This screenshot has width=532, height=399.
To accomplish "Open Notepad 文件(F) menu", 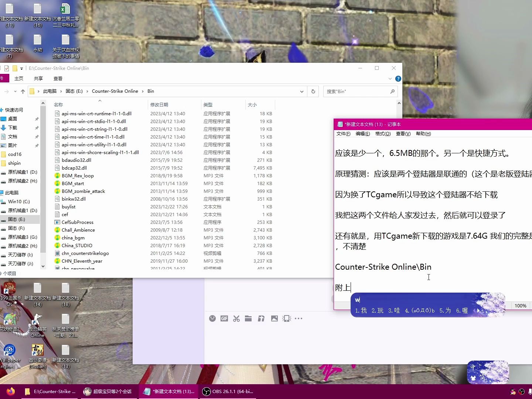I will pyautogui.click(x=343, y=134).
